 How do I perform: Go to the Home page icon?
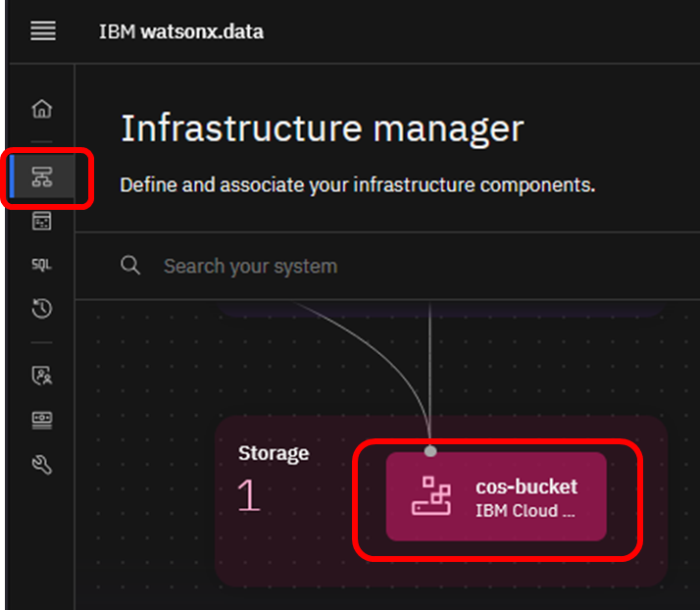pyautogui.click(x=42, y=109)
